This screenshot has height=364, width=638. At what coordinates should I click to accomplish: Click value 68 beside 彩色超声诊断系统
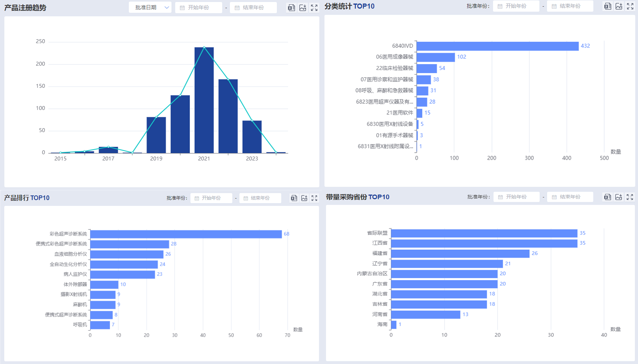[x=286, y=234]
